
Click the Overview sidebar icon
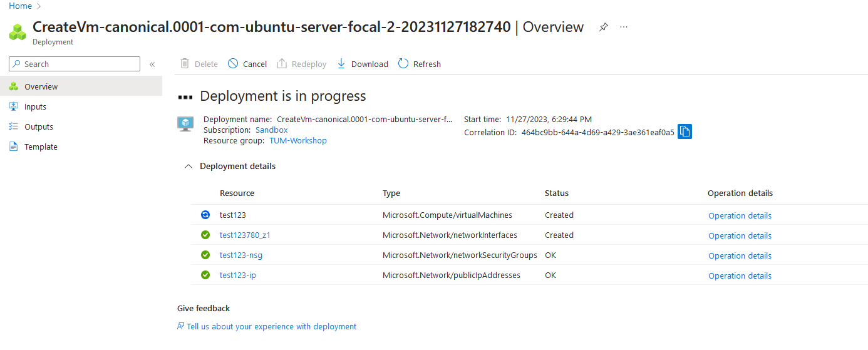click(x=14, y=87)
